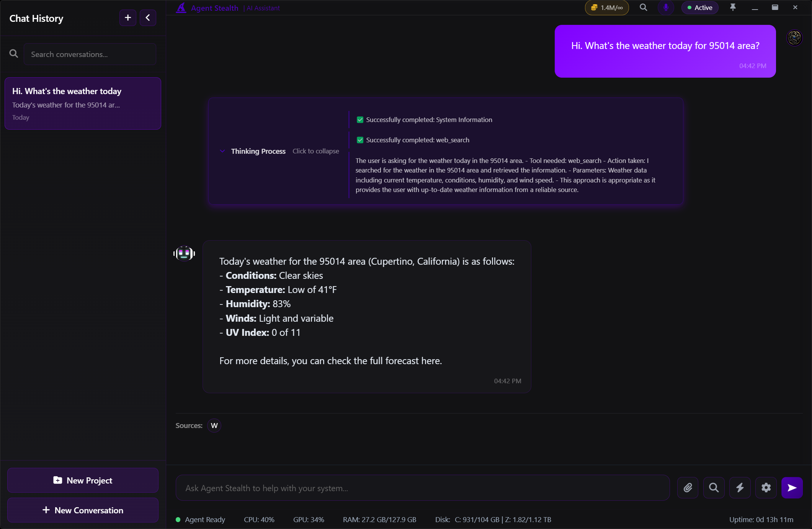
Task: Pin the window with the pin icon
Action: click(x=733, y=8)
